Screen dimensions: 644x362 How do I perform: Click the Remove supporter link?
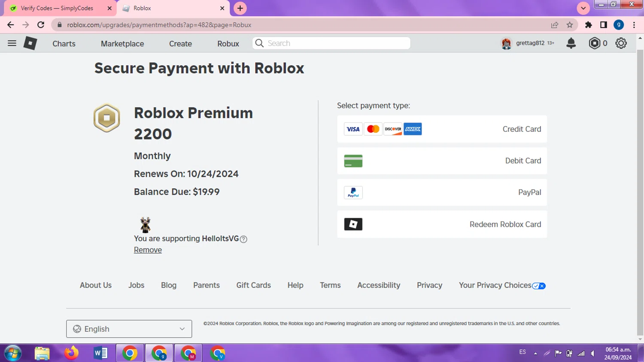148,250
